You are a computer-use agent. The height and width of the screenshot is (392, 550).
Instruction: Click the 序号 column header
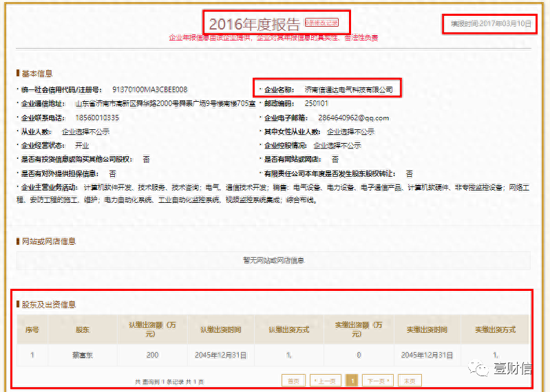point(32,329)
